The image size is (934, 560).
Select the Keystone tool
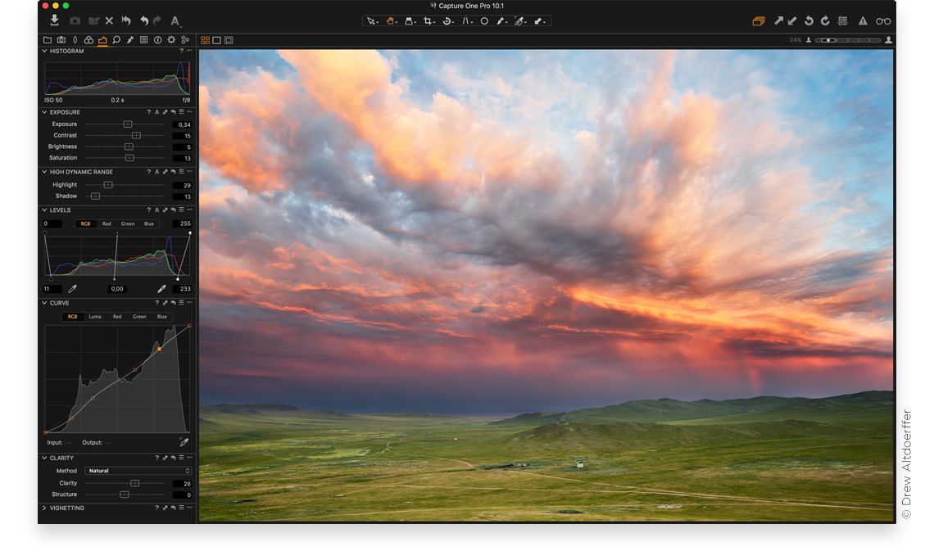tap(409, 20)
